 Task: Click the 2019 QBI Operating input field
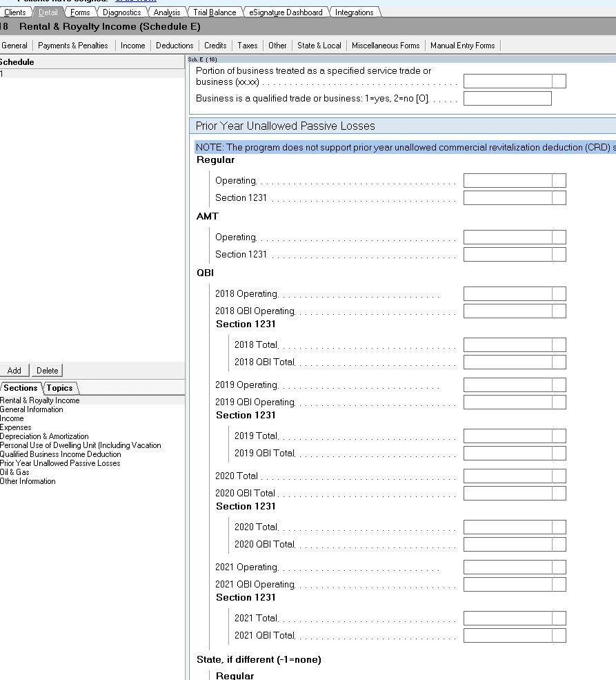click(508, 402)
